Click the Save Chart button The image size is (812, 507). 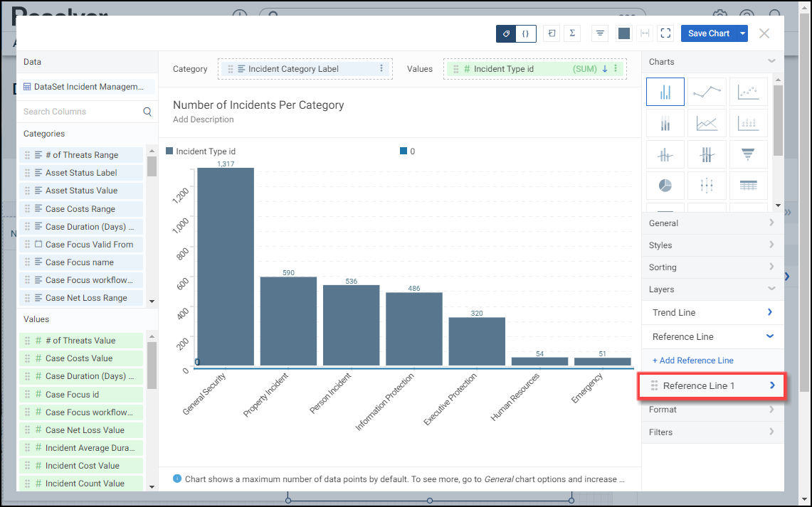click(708, 33)
